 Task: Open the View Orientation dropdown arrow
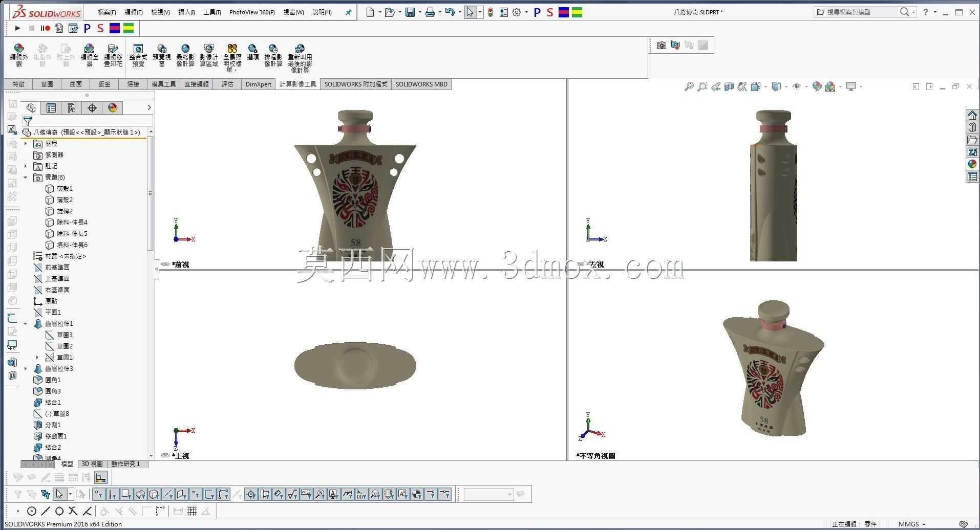click(x=765, y=87)
